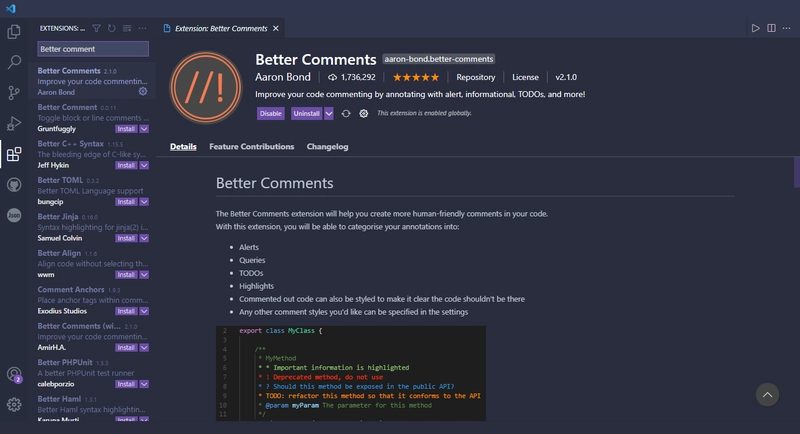Expand Install dropdown for AmirH.A. Better Comments
The width and height of the screenshot is (800, 434).
tap(144, 348)
